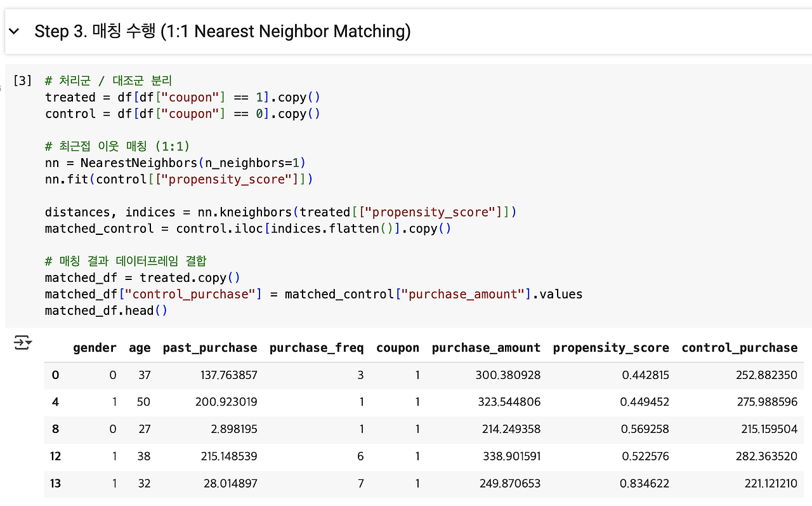The width and height of the screenshot is (812, 506).
Task: Click the age cell showing 32
Action: tap(144, 483)
